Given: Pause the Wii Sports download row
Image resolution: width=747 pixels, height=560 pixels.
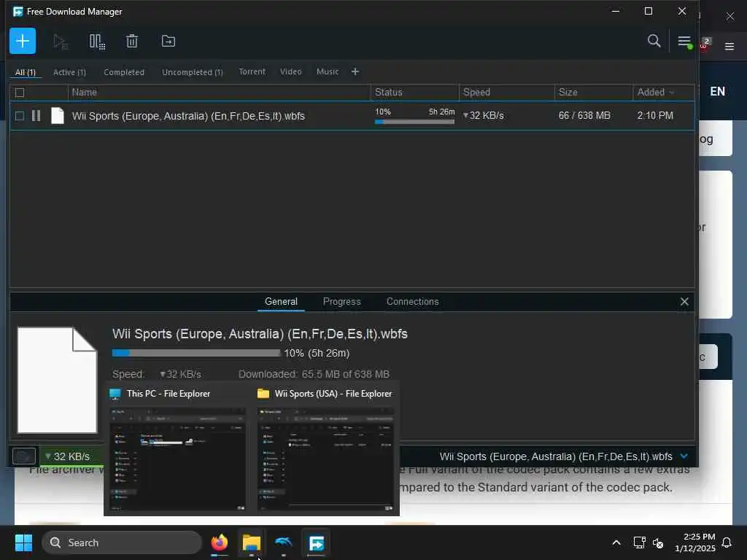Looking at the screenshot, I should click(x=36, y=116).
